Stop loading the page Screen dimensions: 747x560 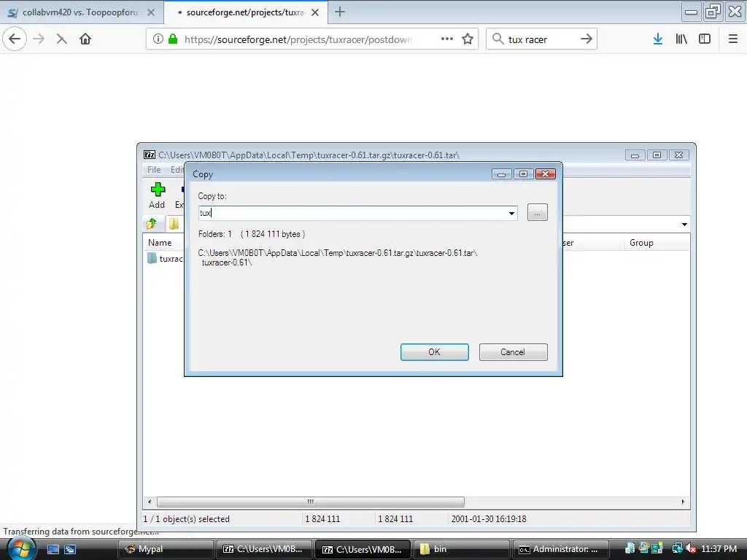pyautogui.click(x=61, y=39)
